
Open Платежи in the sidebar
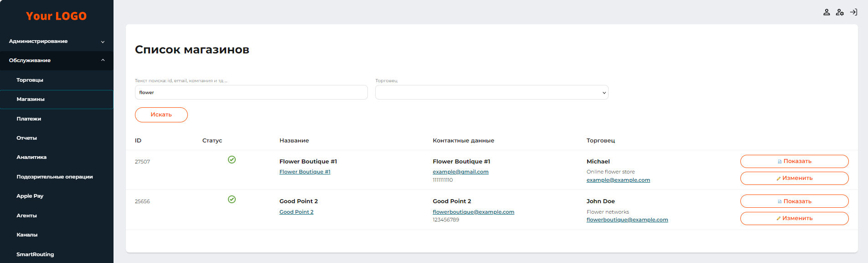(x=29, y=119)
